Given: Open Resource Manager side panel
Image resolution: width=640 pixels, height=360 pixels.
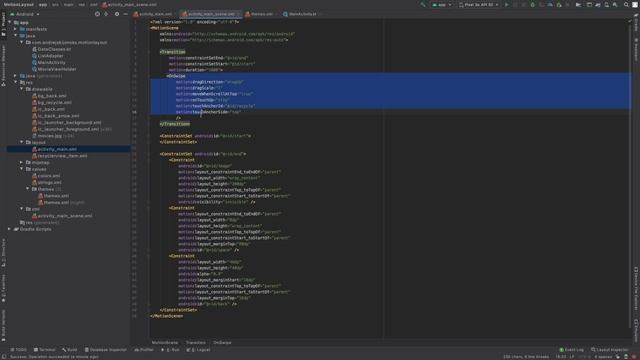Looking at the screenshot, I should coord(4,65).
